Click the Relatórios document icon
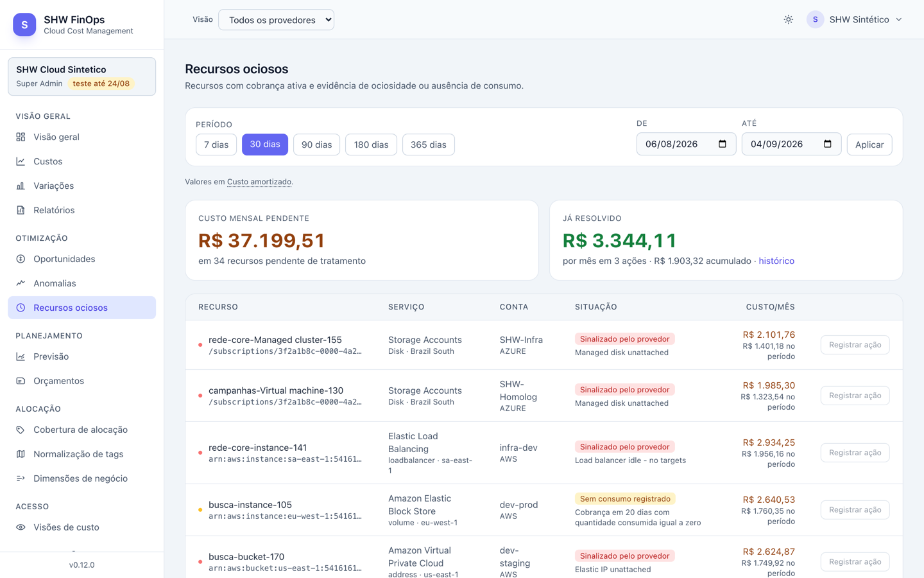Screen dimensions: 924x578 point(21,210)
